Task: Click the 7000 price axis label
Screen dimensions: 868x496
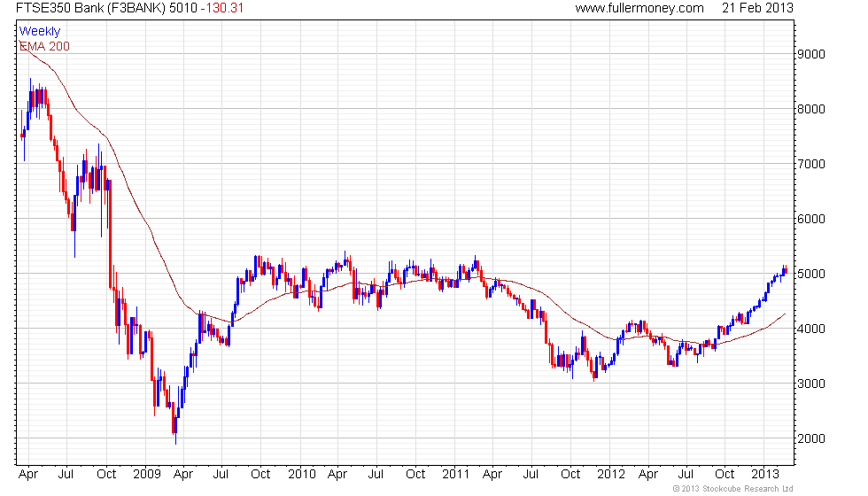Action: click(x=811, y=164)
